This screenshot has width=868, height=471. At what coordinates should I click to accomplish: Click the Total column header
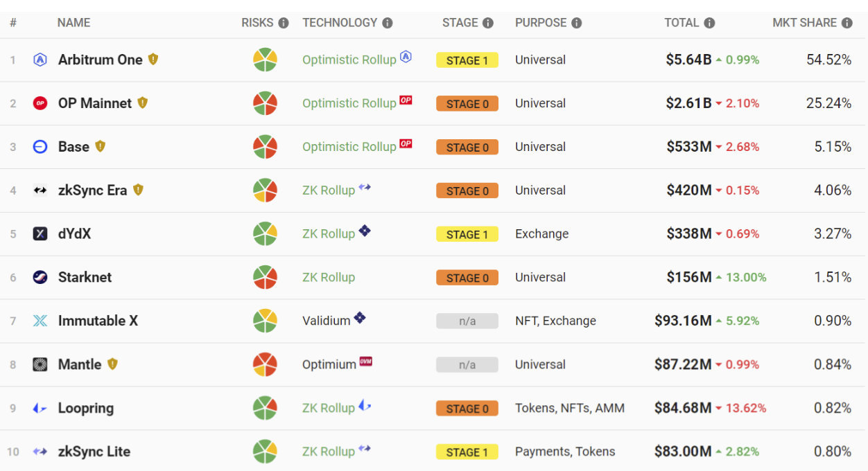(681, 23)
